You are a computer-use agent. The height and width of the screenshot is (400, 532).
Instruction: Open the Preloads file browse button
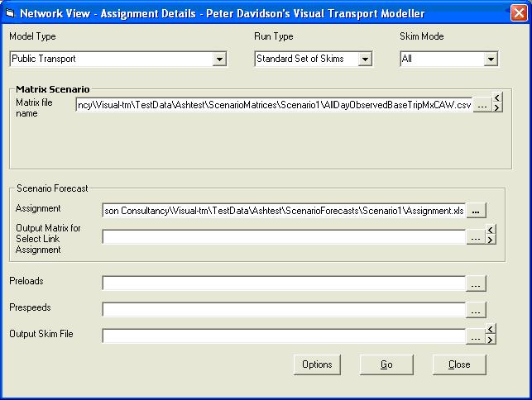[475, 283]
